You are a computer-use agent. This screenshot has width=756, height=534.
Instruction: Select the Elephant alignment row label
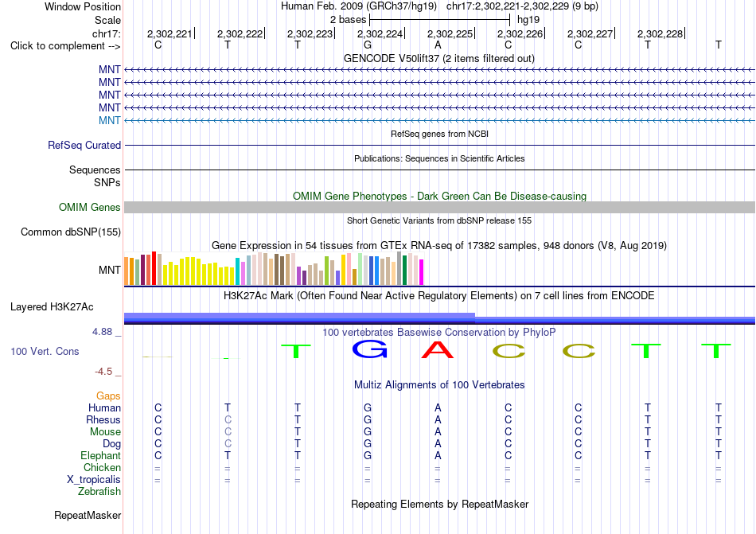point(100,455)
